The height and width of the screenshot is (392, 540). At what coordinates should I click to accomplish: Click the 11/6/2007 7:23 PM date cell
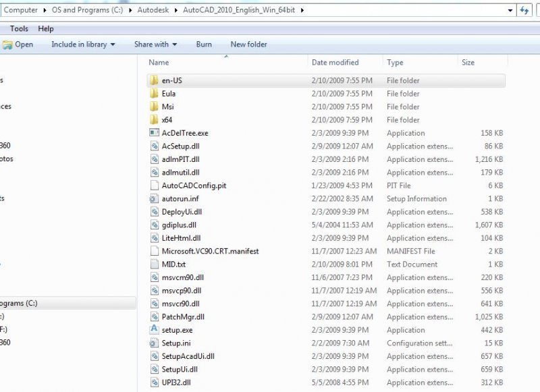point(342,277)
